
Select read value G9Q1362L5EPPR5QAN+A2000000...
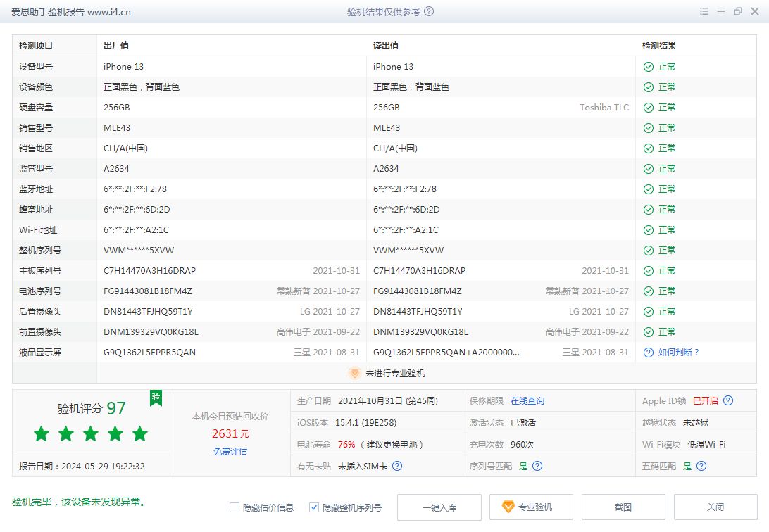446,353
